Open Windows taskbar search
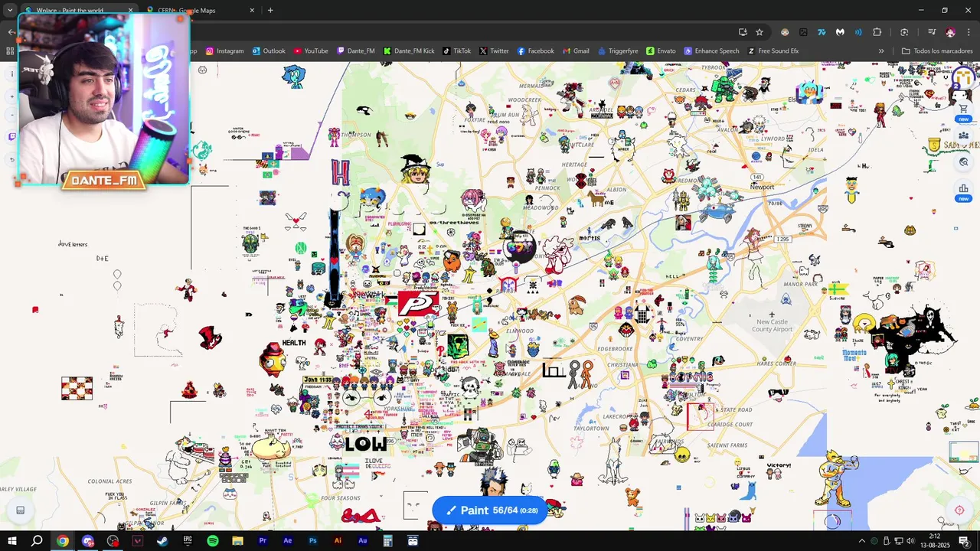This screenshot has height=551, width=980. tap(37, 541)
